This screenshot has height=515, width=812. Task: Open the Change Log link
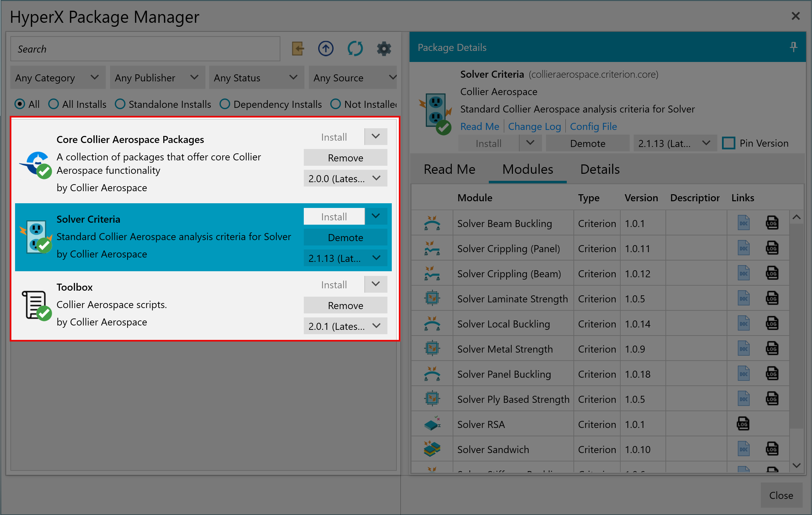pyautogui.click(x=535, y=127)
